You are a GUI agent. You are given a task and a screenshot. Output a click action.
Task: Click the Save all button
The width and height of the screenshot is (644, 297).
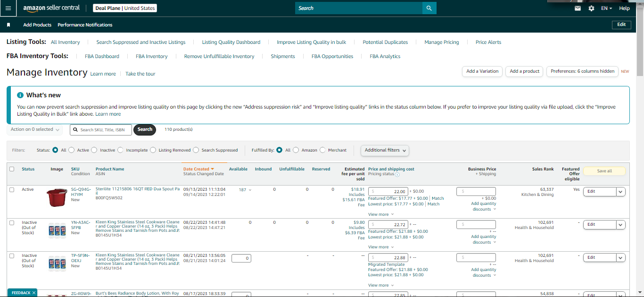click(604, 171)
